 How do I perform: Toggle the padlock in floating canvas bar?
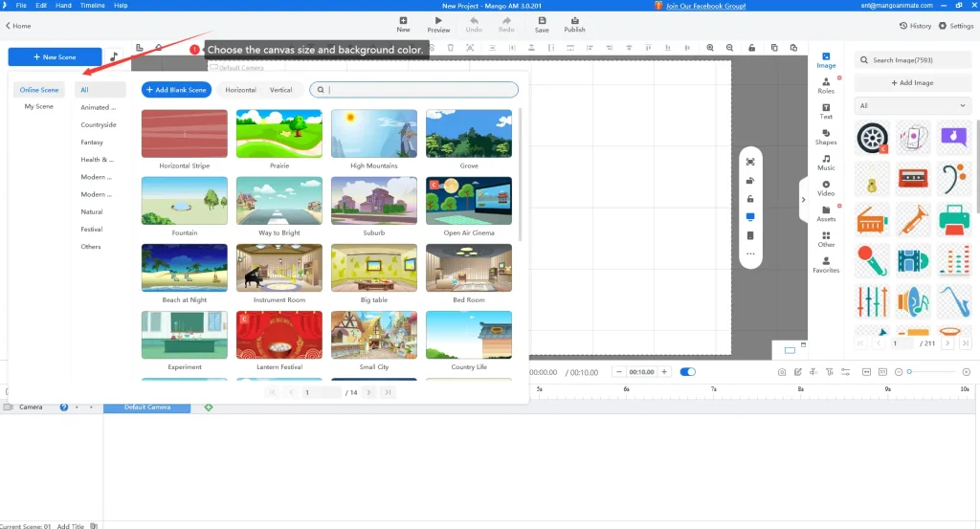(x=750, y=199)
